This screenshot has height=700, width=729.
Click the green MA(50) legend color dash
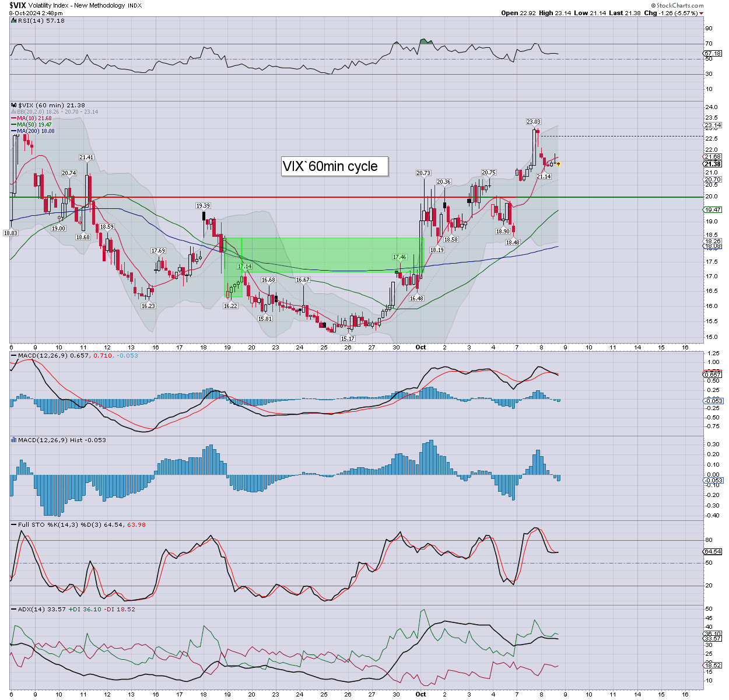(14, 125)
